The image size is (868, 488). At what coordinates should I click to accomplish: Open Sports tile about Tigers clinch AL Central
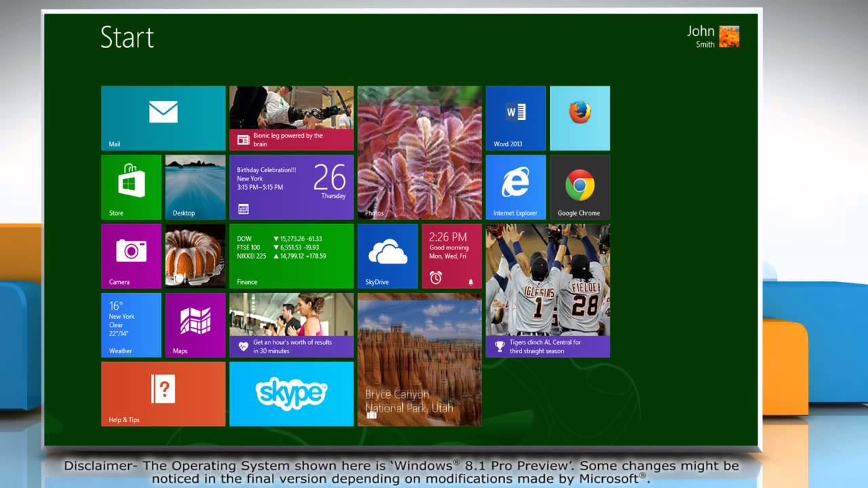[x=548, y=291]
